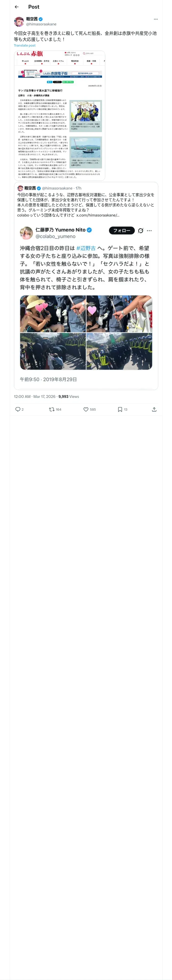
Task: Open the Akahata newspaper screenshot image
Action: pos(59,115)
